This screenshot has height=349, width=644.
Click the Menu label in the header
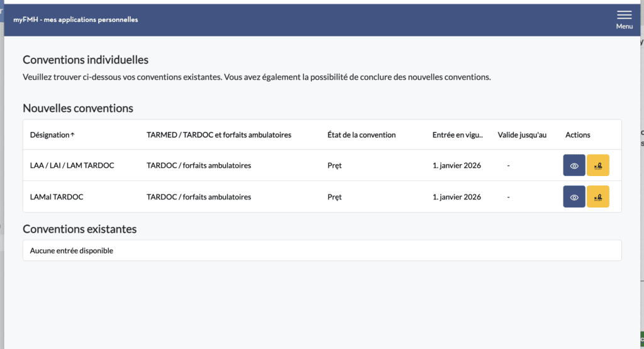624,26
